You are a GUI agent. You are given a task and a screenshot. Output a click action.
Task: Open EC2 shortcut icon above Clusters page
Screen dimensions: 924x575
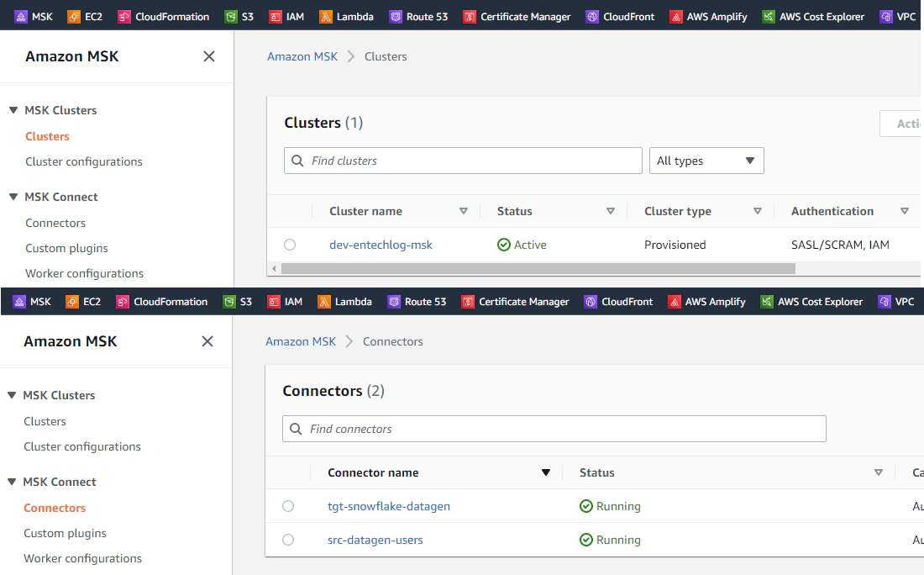[x=74, y=17]
